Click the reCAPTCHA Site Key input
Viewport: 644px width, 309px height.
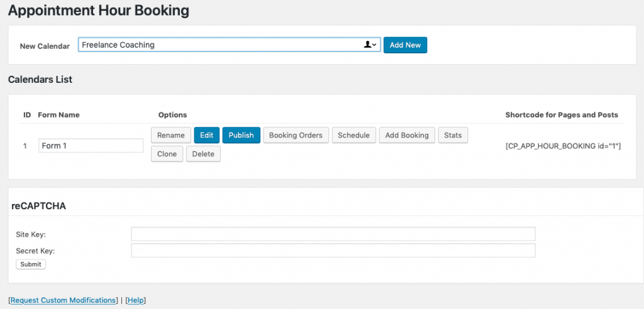pyautogui.click(x=333, y=234)
